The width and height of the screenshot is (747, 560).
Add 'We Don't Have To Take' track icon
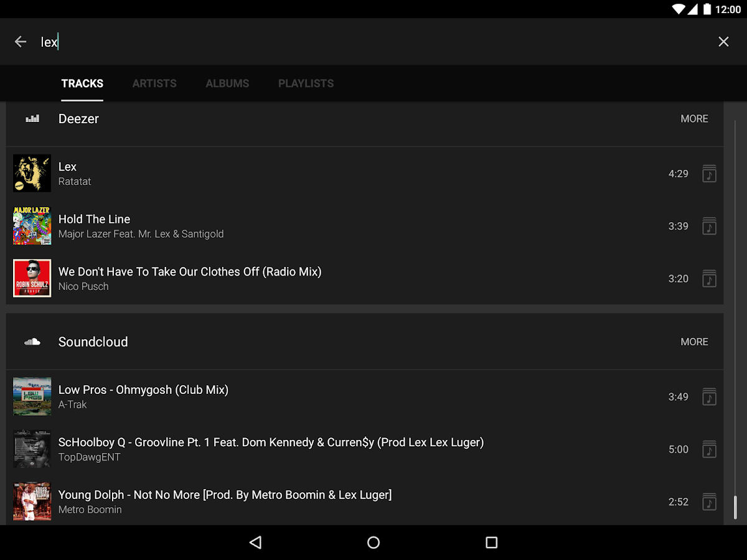pyautogui.click(x=709, y=279)
